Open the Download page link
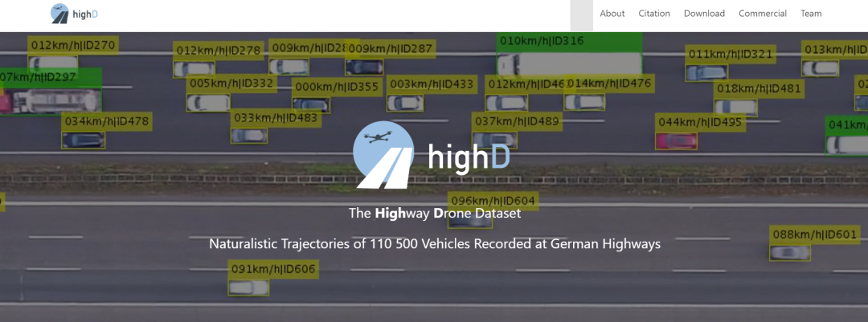This screenshot has width=868, height=322. pyautogui.click(x=704, y=14)
